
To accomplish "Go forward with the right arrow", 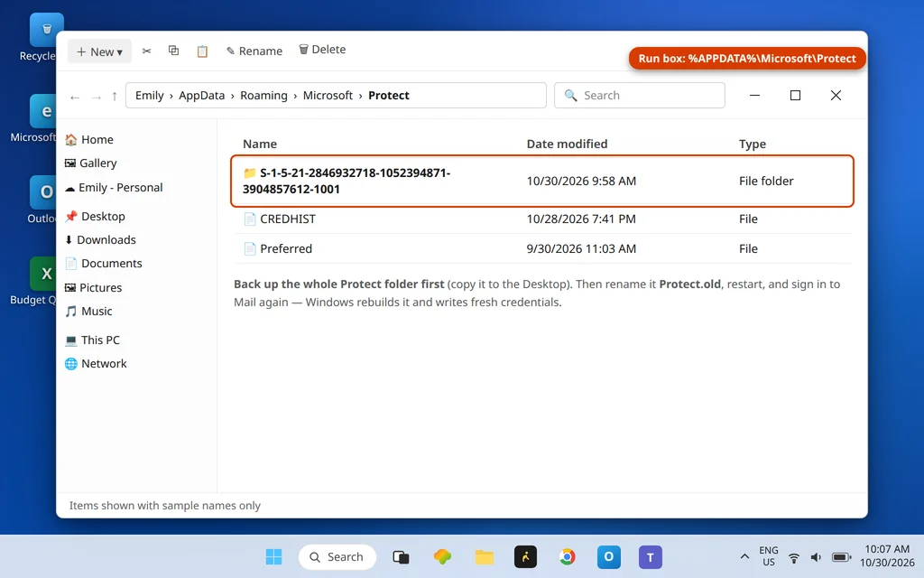I will [x=96, y=97].
